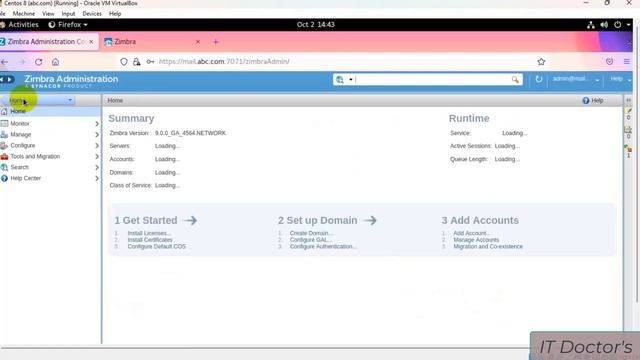Expand Help Center chevron arrow
This screenshot has height=360, width=640.
coord(97,178)
